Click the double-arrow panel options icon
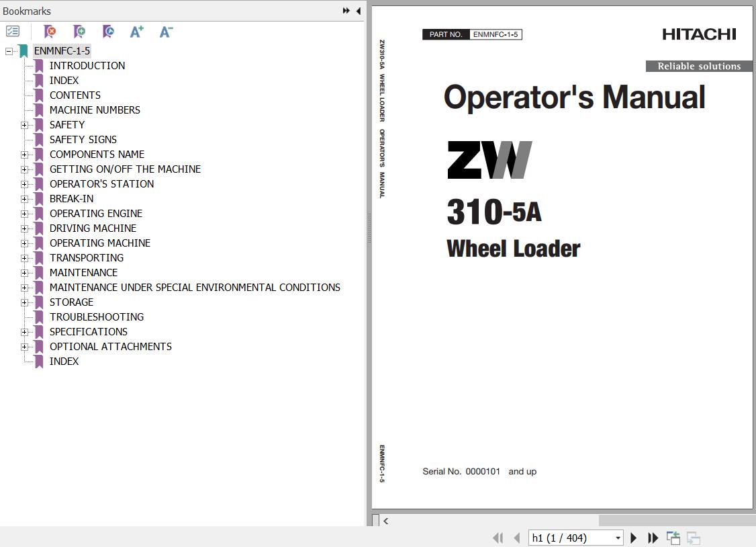Viewport: 756px width, 547px height. tap(346, 11)
